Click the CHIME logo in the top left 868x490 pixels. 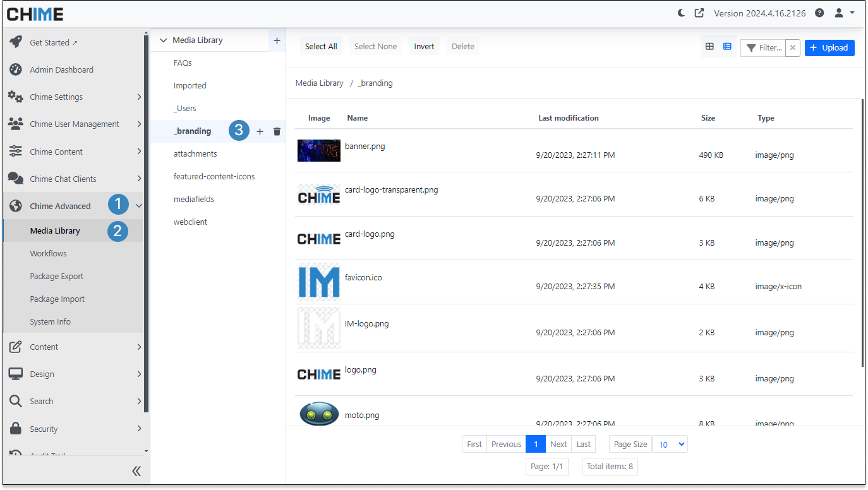point(35,14)
